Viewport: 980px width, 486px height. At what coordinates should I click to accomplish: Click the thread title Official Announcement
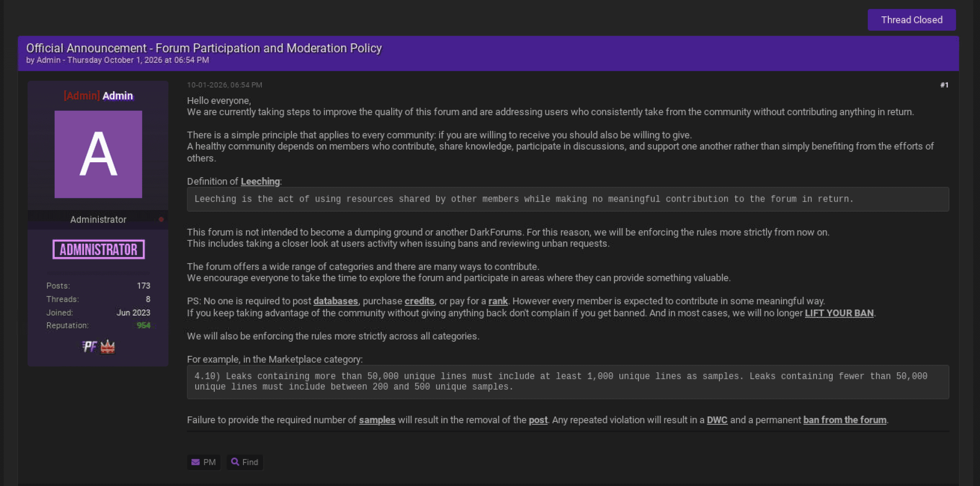204,48
